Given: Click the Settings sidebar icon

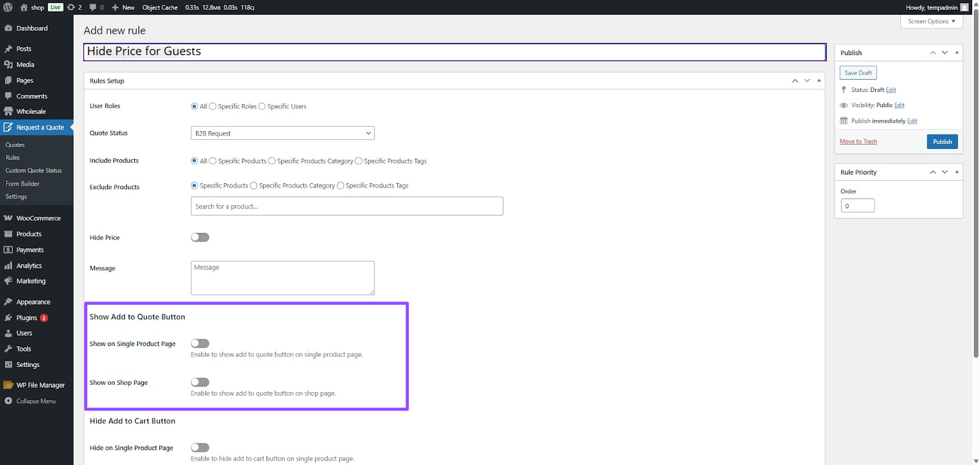Looking at the screenshot, I should click(8, 365).
